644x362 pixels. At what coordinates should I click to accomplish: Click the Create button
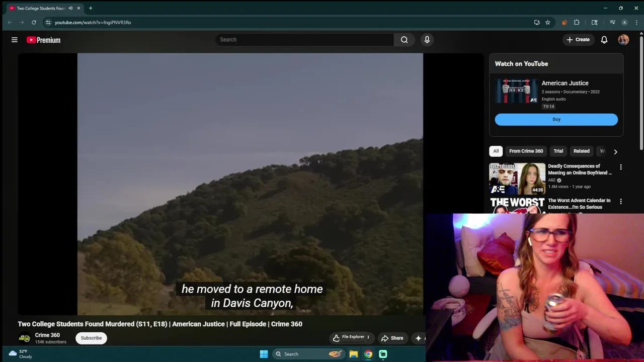click(578, 40)
